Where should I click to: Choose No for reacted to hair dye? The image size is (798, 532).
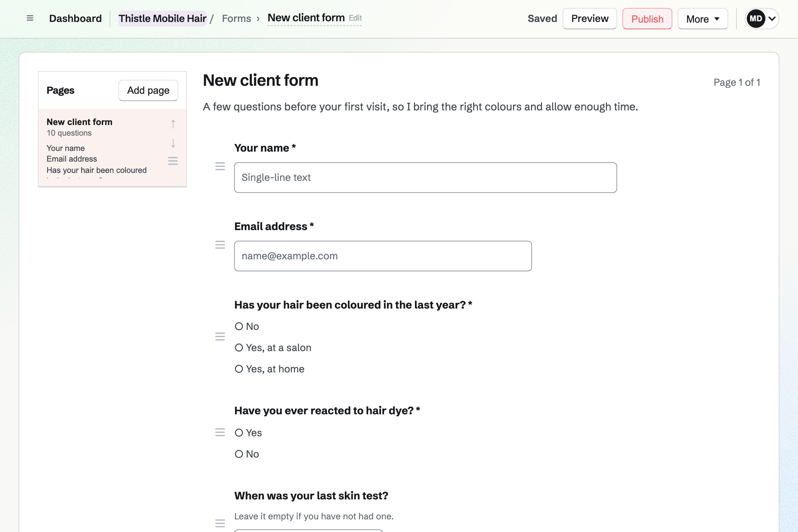(x=239, y=454)
